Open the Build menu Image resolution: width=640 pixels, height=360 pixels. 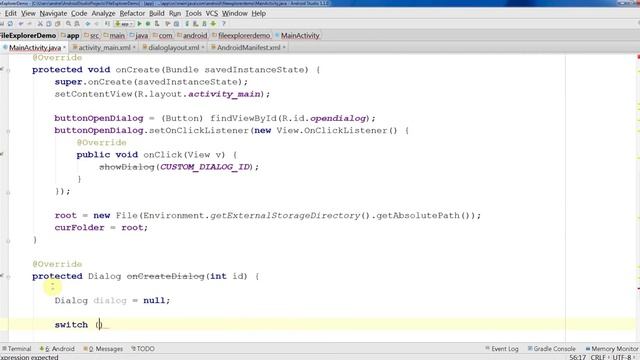pos(157,13)
